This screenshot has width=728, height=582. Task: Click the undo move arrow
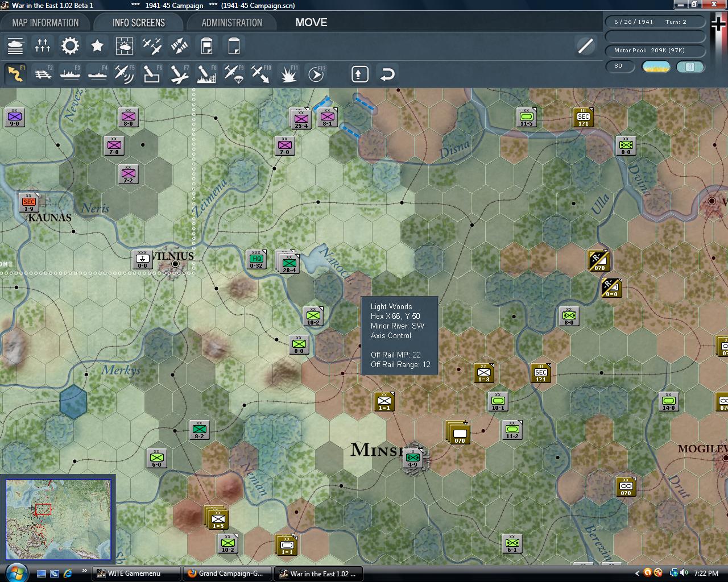(387, 74)
